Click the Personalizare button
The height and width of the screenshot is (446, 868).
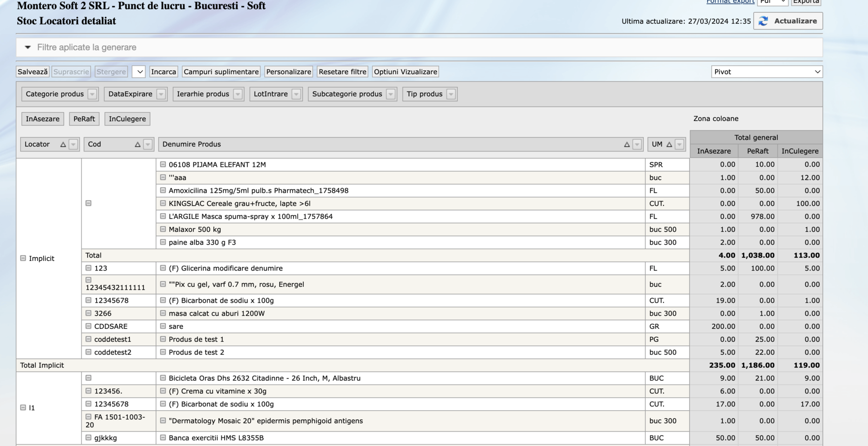[288, 72]
